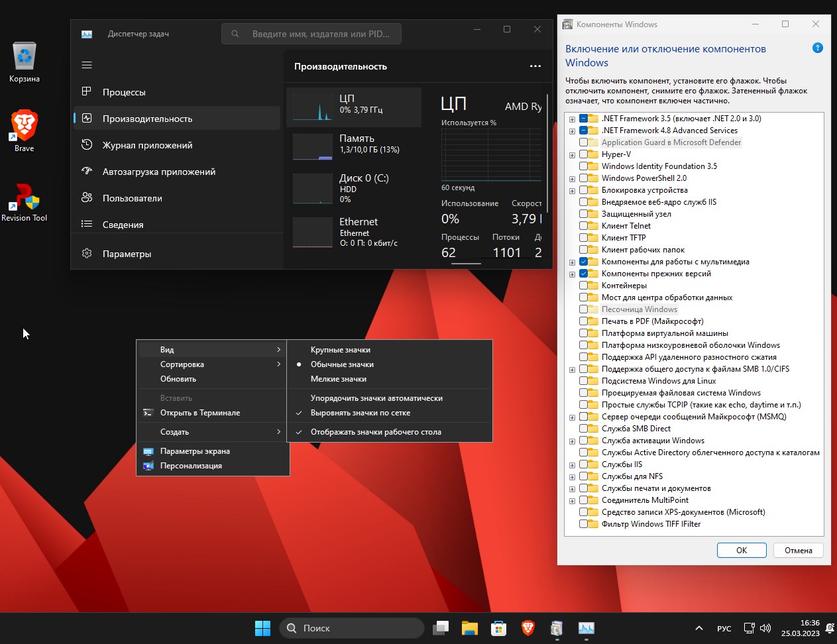Open File Explorer from the taskbar
Screen dimensions: 837x644
click(x=470, y=628)
